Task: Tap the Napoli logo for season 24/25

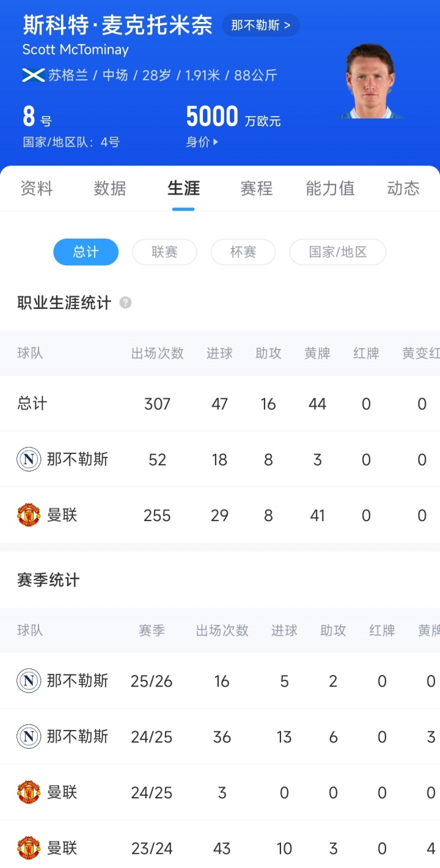Action: (x=29, y=737)
